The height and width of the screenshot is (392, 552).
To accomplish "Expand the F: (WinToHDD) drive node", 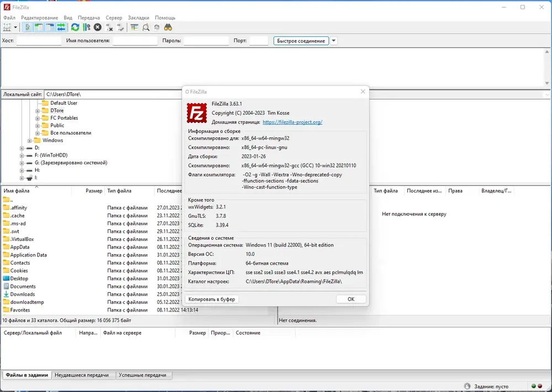I will pos(22,155).
